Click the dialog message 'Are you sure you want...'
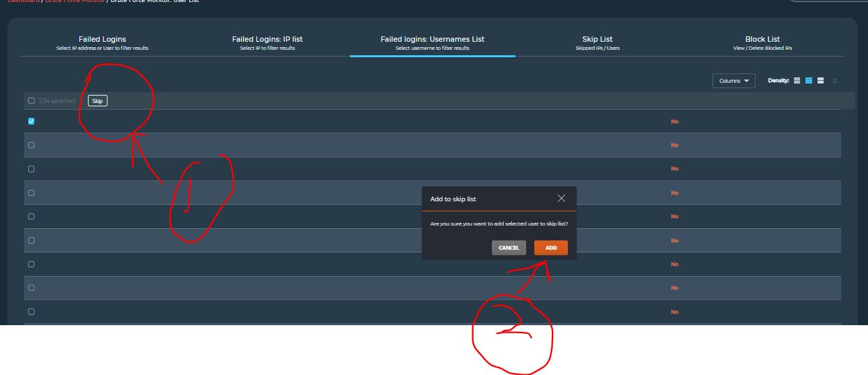 pos(499,224)
